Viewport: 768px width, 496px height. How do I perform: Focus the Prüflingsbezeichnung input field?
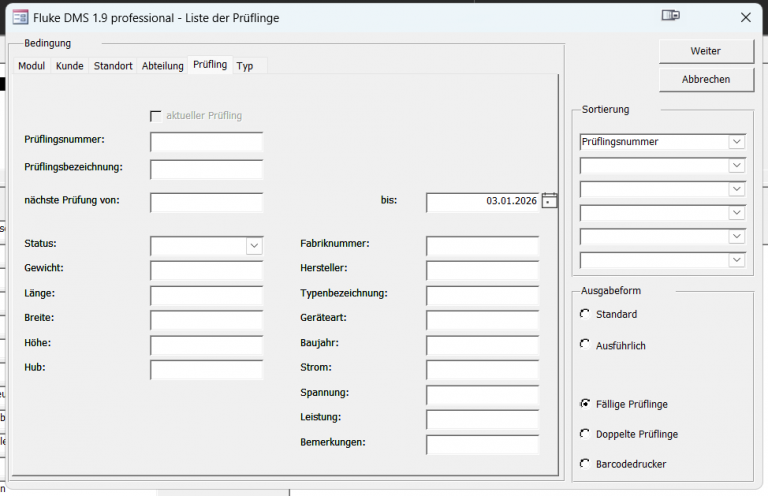click(206, 169)
